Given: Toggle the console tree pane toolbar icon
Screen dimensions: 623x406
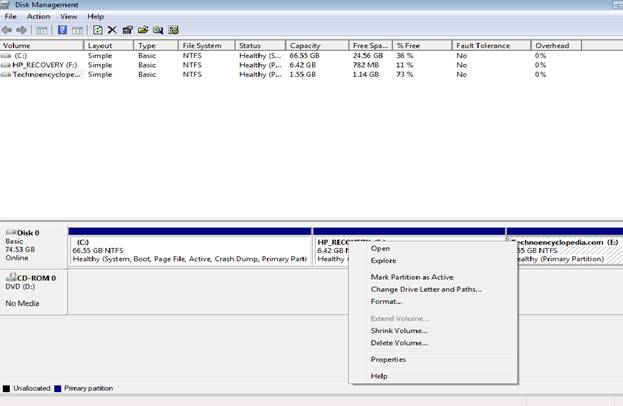Looking at the screenshot, I should tap(42, 30).
